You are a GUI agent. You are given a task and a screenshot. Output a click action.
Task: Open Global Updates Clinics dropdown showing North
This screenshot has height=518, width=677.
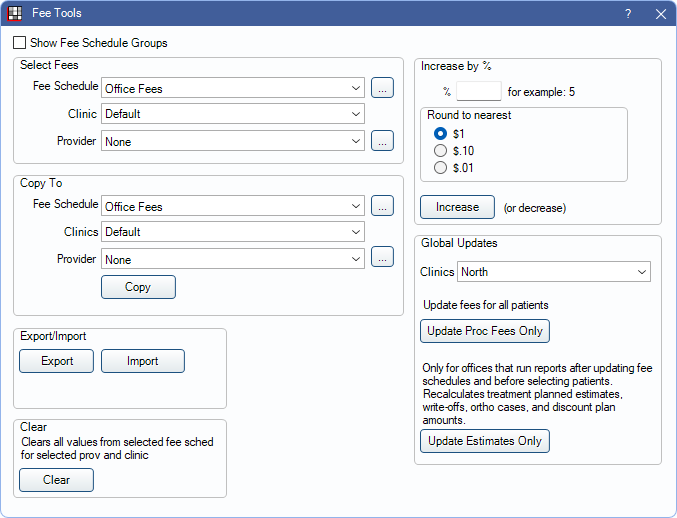click(x=554, y=272)
